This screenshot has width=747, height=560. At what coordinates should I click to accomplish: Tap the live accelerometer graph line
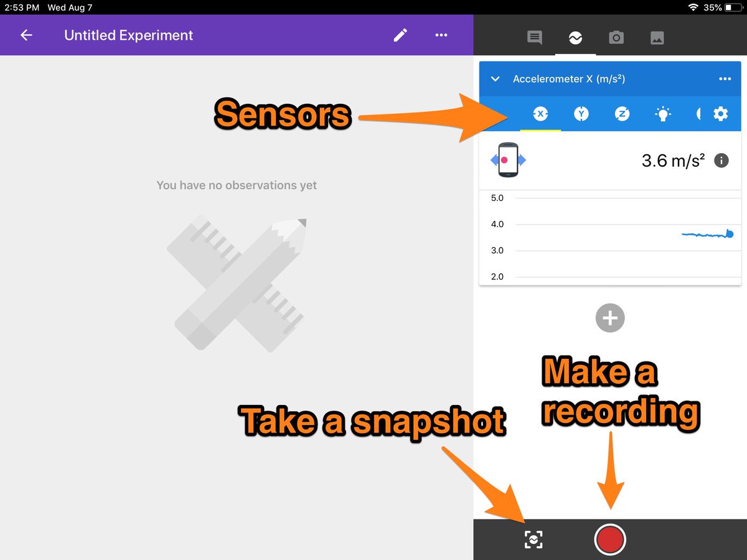(708, 235)
